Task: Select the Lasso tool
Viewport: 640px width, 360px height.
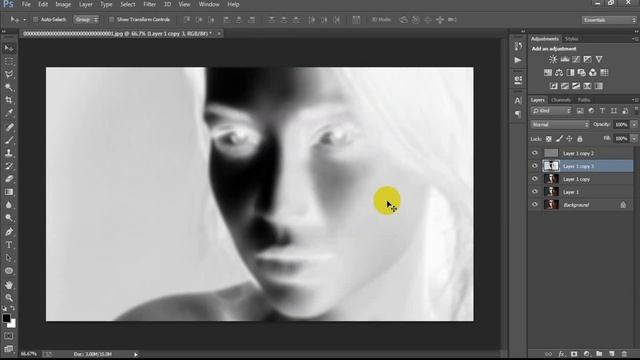Action: point(9,74)
